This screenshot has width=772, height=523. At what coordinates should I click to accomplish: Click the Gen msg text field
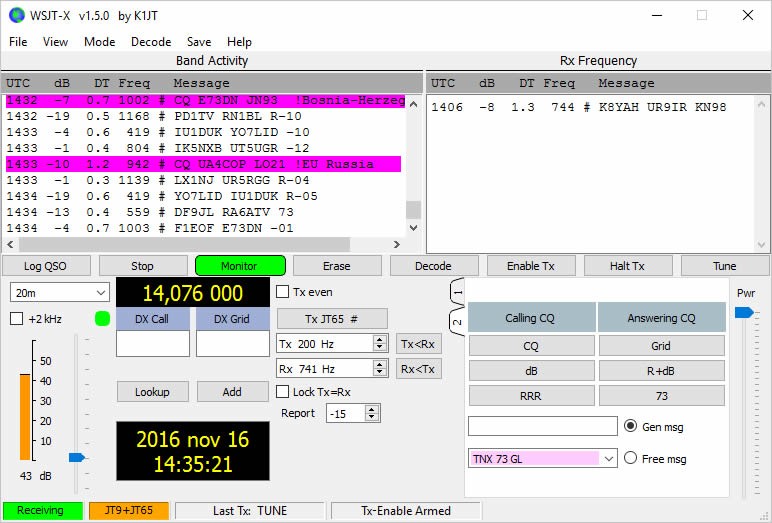click(543, 426)
